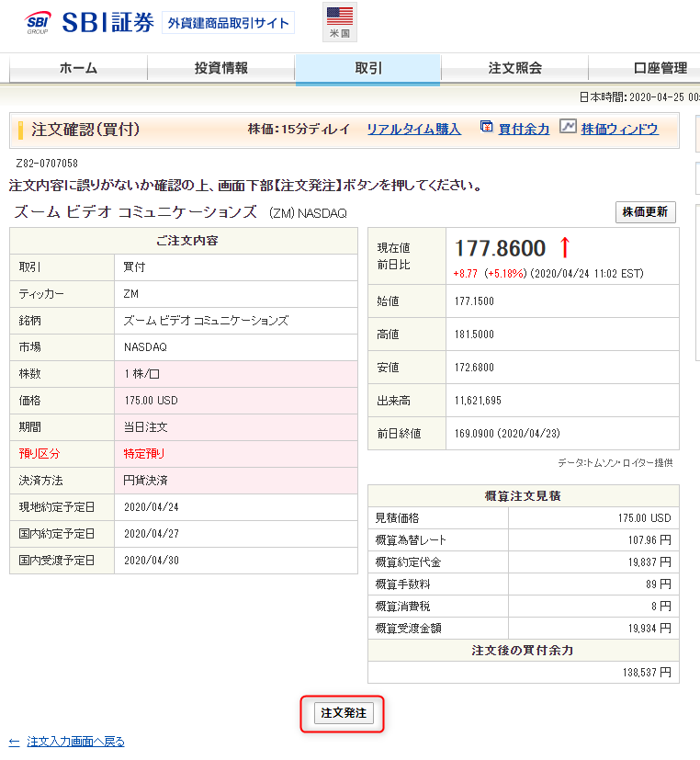Select the US flag country icon
The width and height of the screenshot is (700, 760).
click(340, 22)
